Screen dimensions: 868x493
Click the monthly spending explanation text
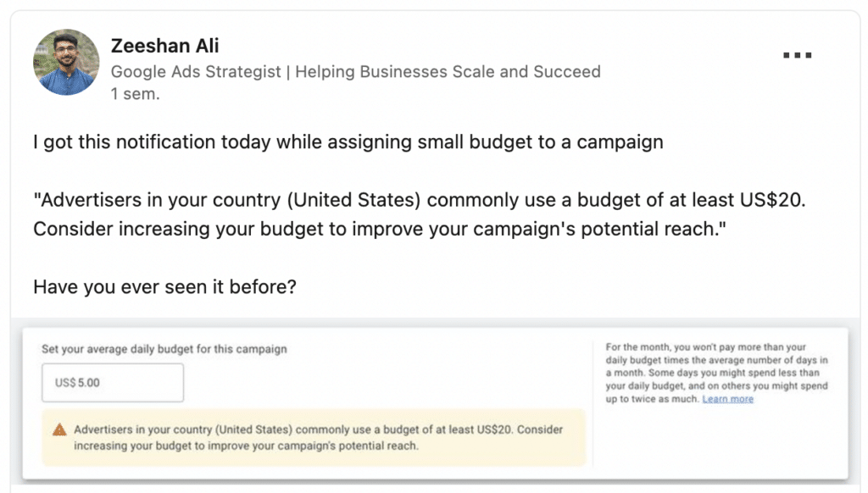pyautogui.click(x=716, y=373)
